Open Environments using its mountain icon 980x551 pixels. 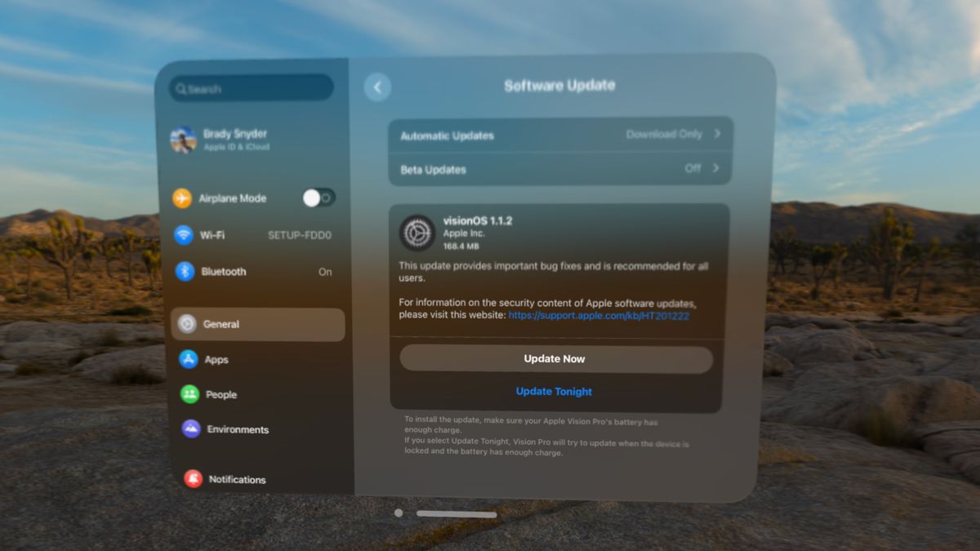coord(189,429)
